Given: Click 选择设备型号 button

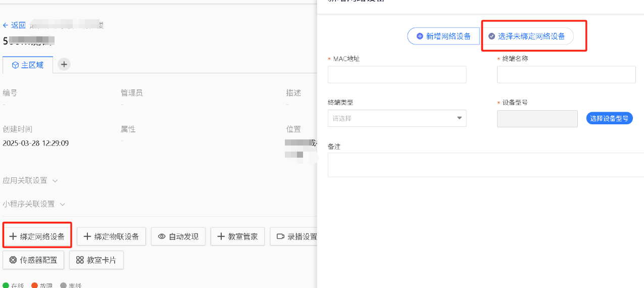Looking at the screenshot, I should point(609,118).
